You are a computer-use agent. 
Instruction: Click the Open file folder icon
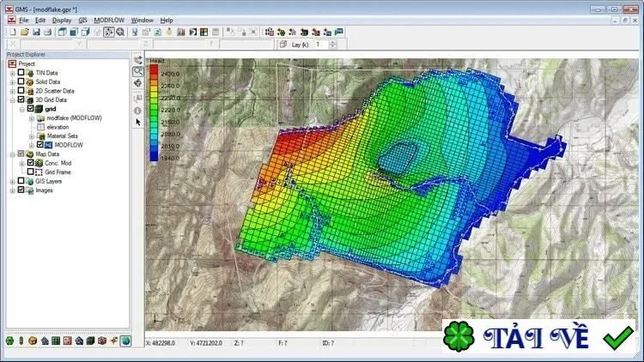tap(25, 32)
